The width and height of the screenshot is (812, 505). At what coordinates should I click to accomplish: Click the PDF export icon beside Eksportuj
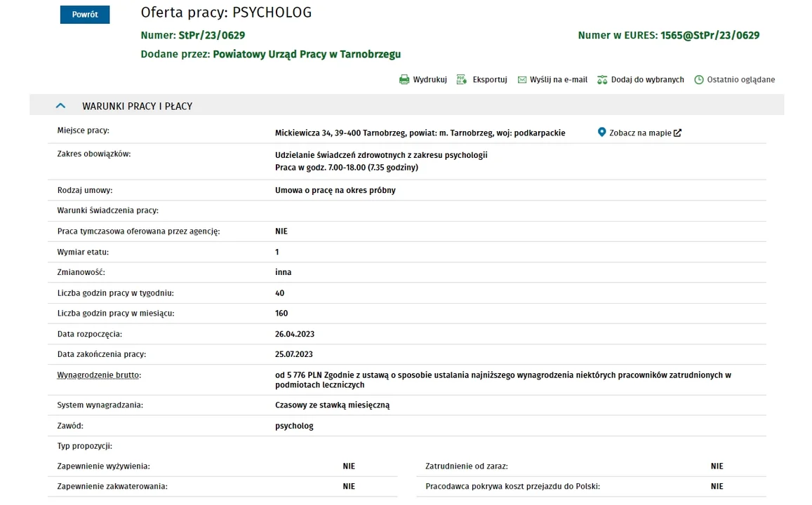pos(461,80)
